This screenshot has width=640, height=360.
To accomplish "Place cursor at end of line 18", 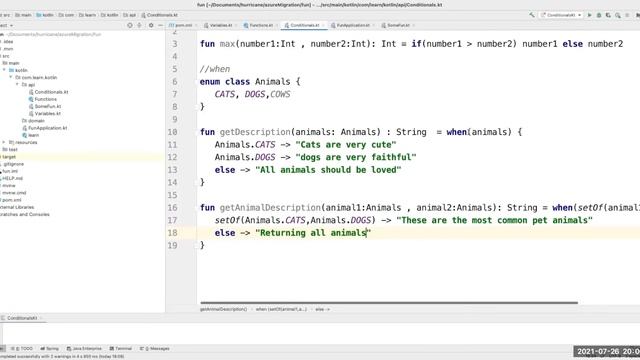I will (372, 233).
